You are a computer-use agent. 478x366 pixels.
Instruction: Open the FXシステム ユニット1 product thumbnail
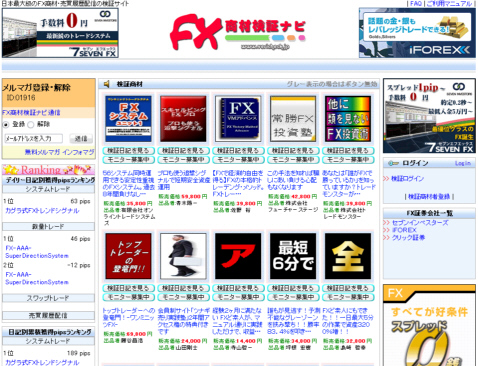(128, 119)
